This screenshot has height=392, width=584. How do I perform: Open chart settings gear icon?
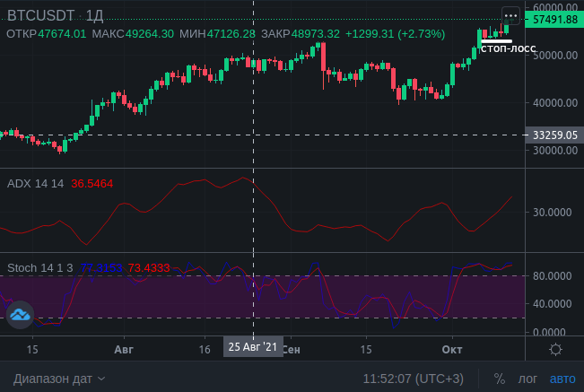[555, 349]
